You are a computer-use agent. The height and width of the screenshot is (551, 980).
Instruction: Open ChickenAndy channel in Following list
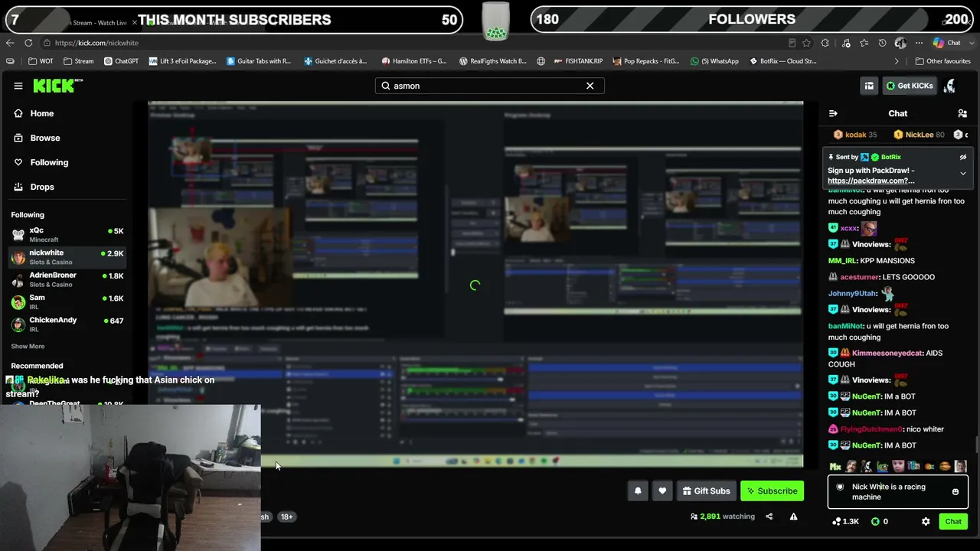67,324
